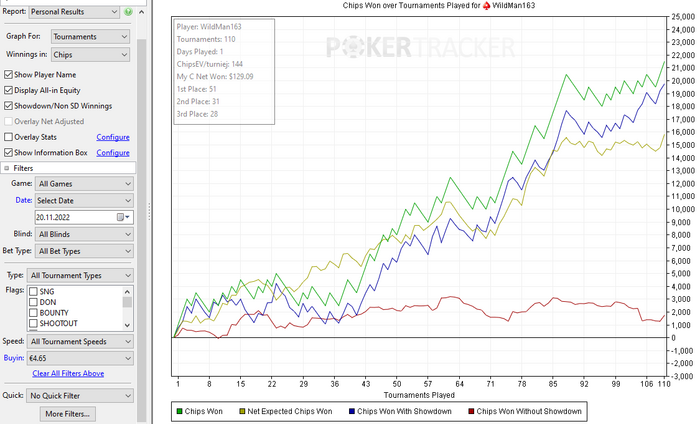
Task: Check the BOUNTY flag checkbox
Action: coord(33,313)
